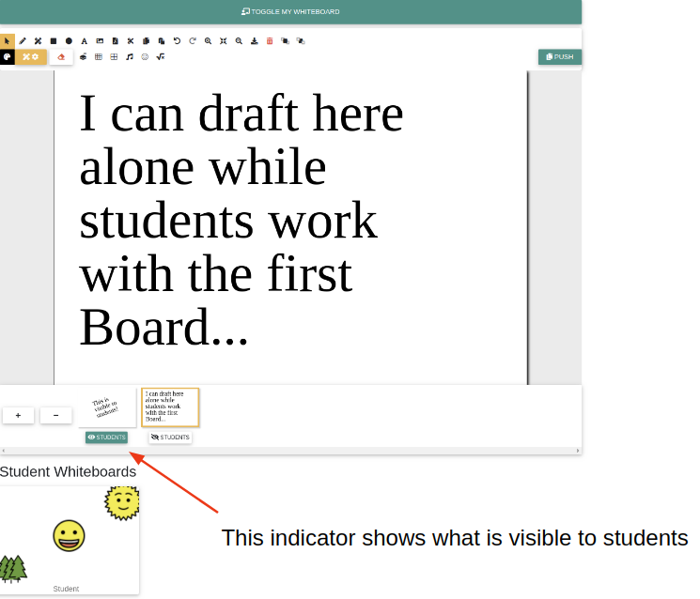Remove a board with minus button
700x599 pixels.
coord(55,415)
